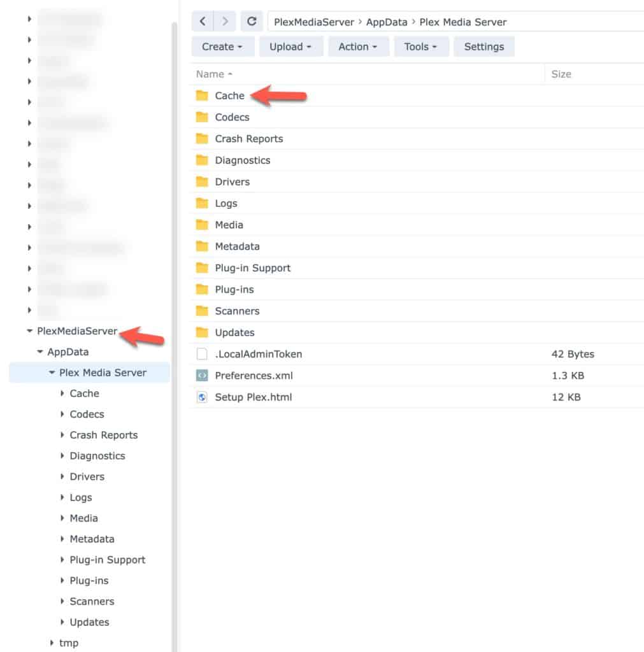Click the 42 Bytes size value
Screen dimensions: 644x652
pyautogui.click(x=573, y=354)
